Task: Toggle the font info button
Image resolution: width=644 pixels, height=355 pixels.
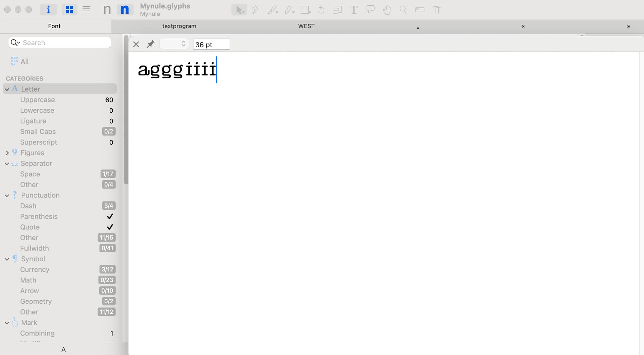Action: click(x=48, y=10)
